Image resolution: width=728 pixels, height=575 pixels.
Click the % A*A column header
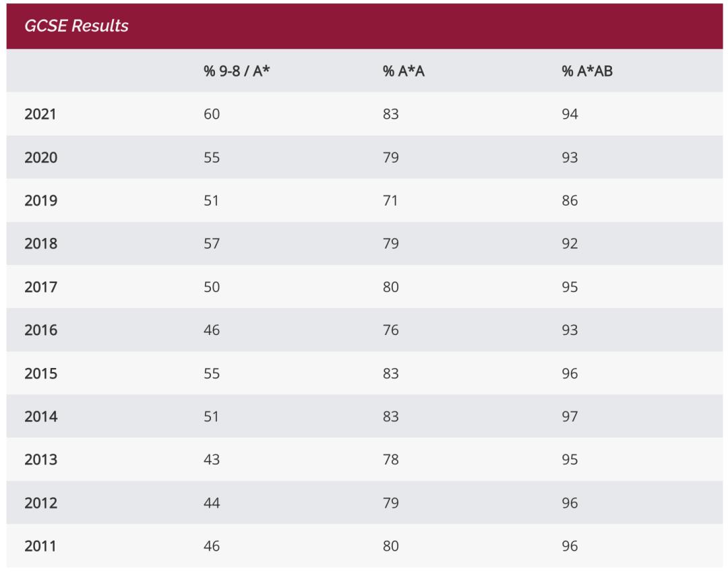[x=404, y=71]
